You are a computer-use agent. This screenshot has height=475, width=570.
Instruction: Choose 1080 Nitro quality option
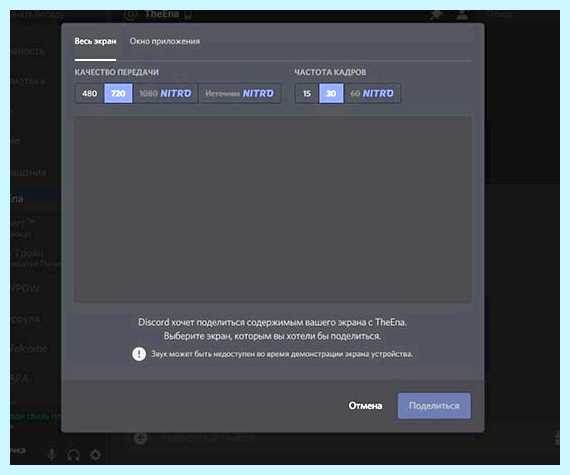point(165,93)
